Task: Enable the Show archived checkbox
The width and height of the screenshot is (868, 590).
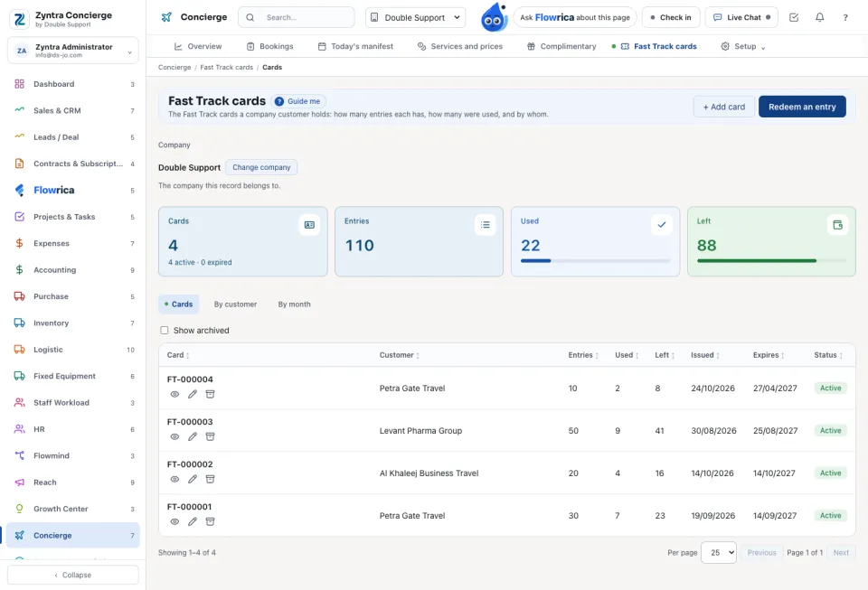Action: click(x=165, y=330)
